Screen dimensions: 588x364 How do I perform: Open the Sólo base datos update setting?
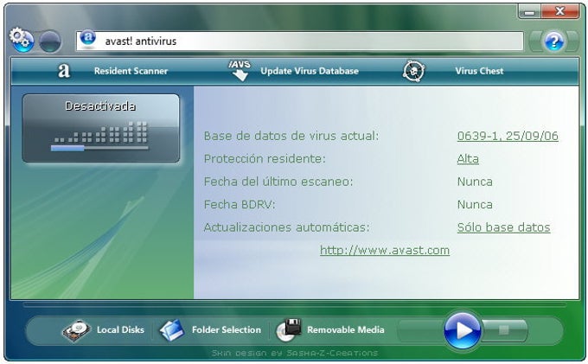click(503, 227)
